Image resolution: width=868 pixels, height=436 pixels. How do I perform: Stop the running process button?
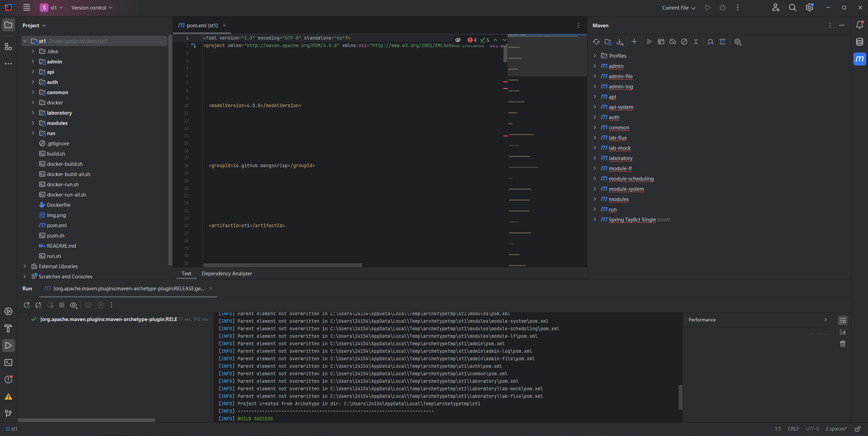pos(62,305)
